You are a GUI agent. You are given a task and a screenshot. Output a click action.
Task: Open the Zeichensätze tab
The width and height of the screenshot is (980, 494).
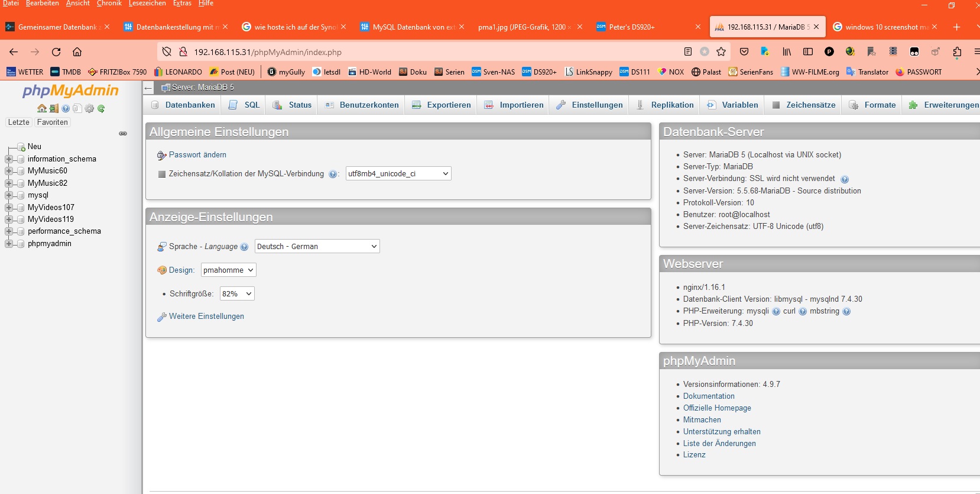[803, 105]
